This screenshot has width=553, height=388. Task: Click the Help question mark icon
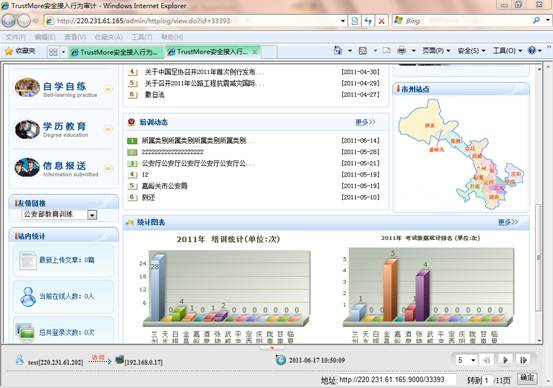(531, 50)
